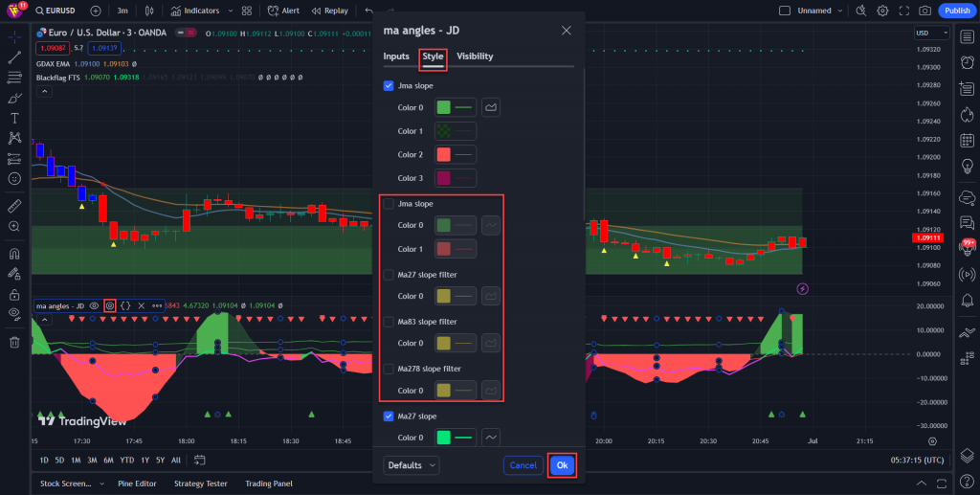Viewport: 980px width, 495px height.
Task: Switch to the Inputs tab
Action: pos(395,56)
